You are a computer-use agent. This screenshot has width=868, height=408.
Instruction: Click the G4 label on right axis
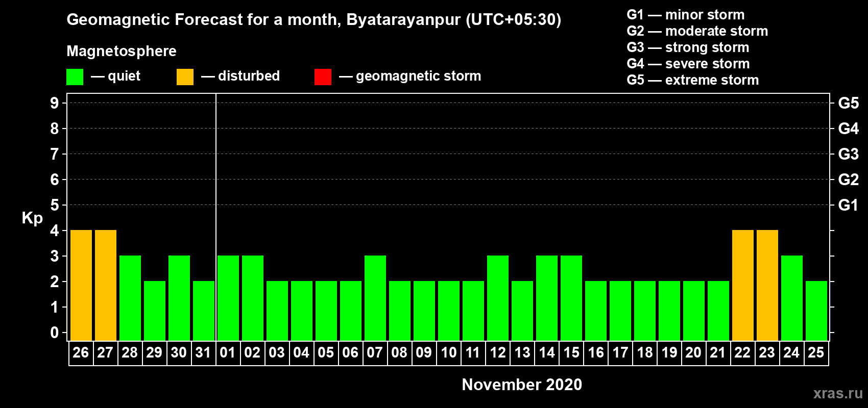click(x=848, y=129)
